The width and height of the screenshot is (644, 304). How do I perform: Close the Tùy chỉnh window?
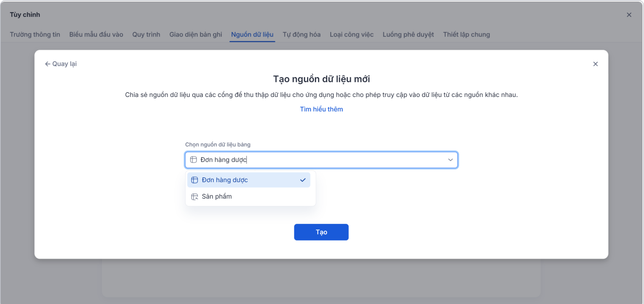tap(629, 15)
